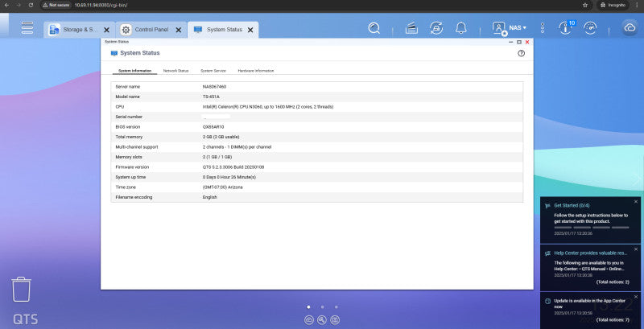Click the Memory slots row label
Viewport: 644px width, 329px height.
[x=129, y=157]
